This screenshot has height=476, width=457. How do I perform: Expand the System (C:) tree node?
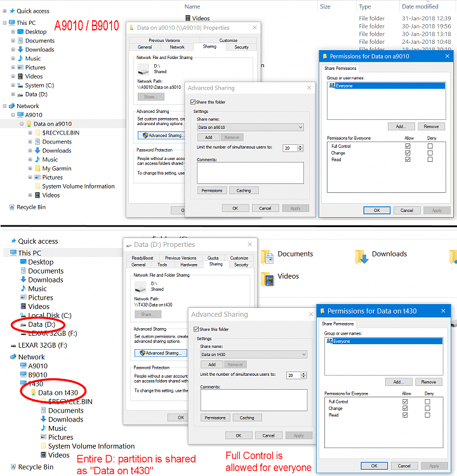(13, 85)
